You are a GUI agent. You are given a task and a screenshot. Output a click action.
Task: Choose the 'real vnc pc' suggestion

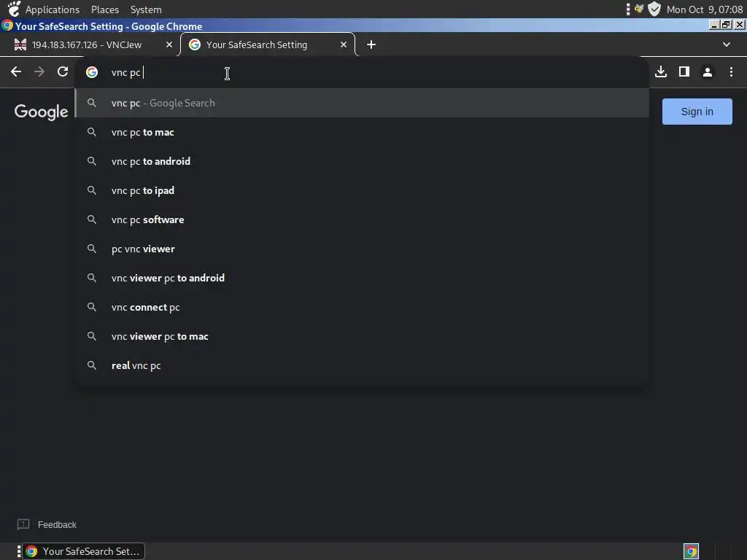362,366
